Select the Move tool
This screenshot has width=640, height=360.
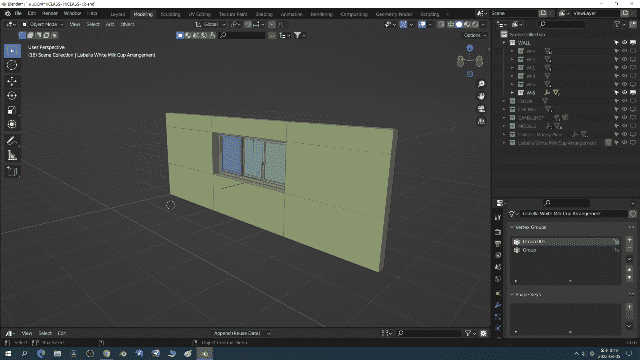click(x=12, y=81)
